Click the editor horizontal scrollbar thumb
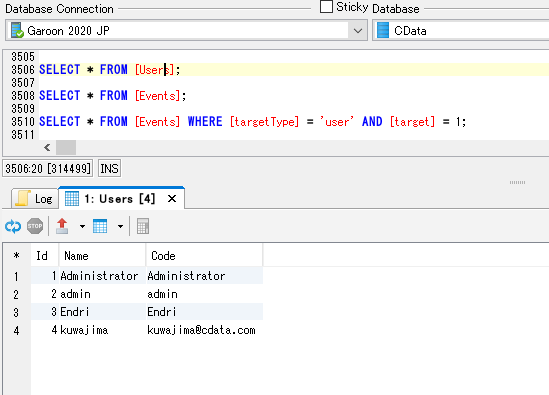This screenshot has width=549, height=395. [66, 147]
